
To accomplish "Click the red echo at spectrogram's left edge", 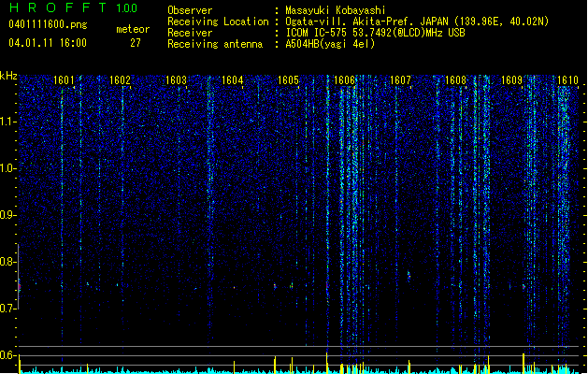I will pos(20,286).
